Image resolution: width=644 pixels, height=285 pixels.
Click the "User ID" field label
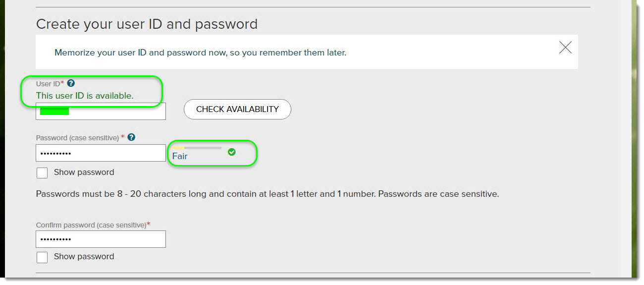48,84
